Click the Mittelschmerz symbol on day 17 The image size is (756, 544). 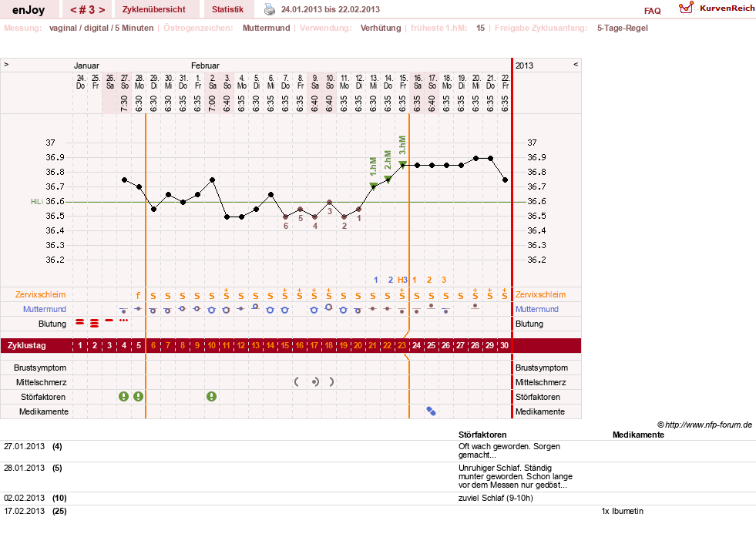pyautogui.click(x=314, y=382)
